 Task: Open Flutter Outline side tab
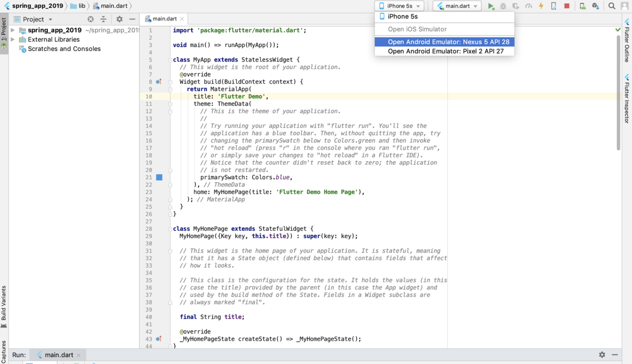[x=627, y=40]
